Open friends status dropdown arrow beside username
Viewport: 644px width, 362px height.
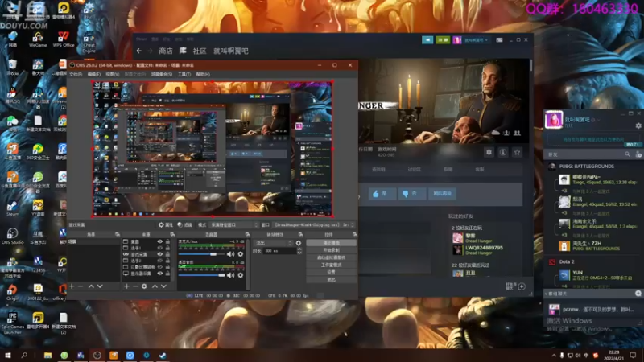point(599,120)
